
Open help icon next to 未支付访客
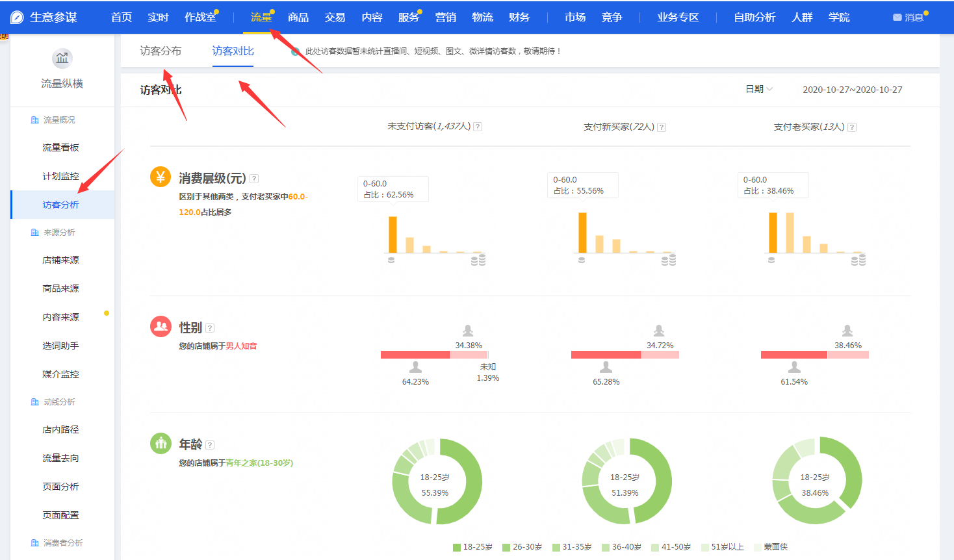(478, 127)
